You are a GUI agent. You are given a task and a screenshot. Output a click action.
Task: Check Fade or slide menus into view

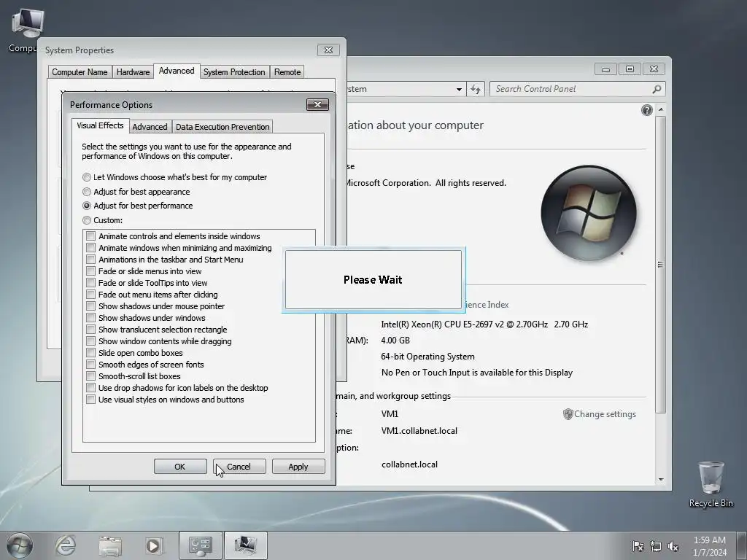(x=91, y=271)
